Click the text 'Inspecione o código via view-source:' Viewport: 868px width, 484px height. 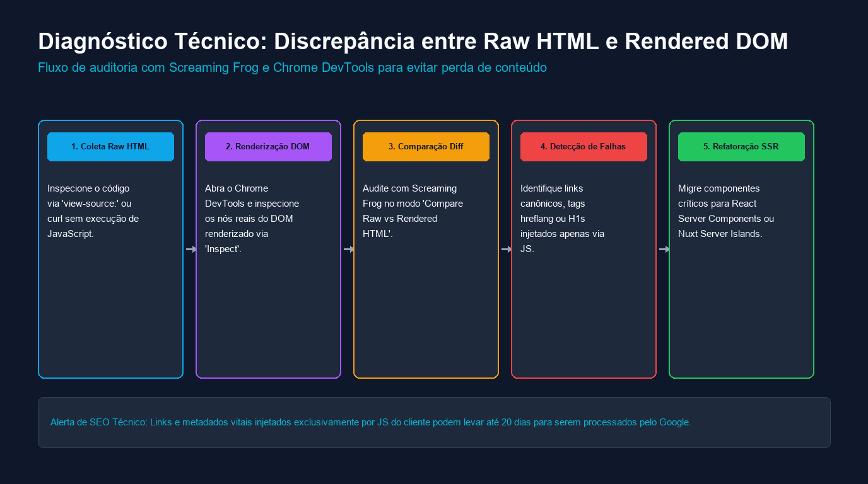click(93, 211)
